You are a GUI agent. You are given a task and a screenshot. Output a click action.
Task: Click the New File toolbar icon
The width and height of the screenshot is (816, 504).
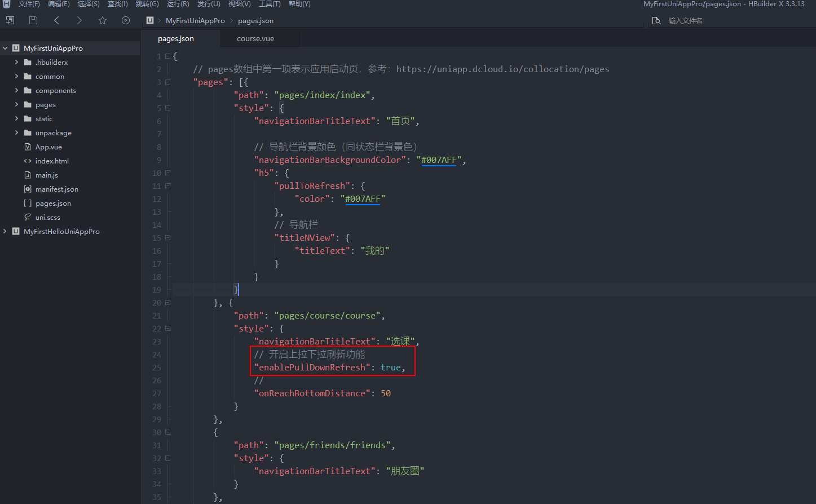click(x=10, y=20)
